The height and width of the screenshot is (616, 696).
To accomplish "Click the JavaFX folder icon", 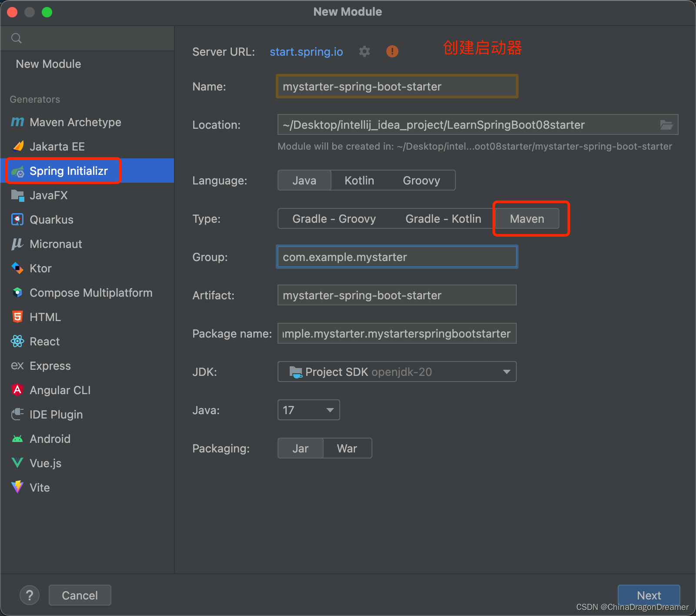I will [17, 195].
